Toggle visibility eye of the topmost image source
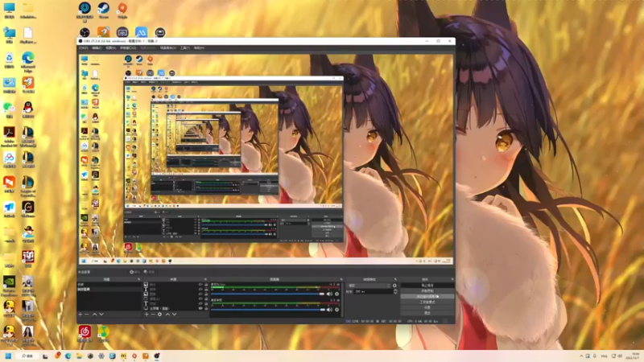 coord(200,285)
